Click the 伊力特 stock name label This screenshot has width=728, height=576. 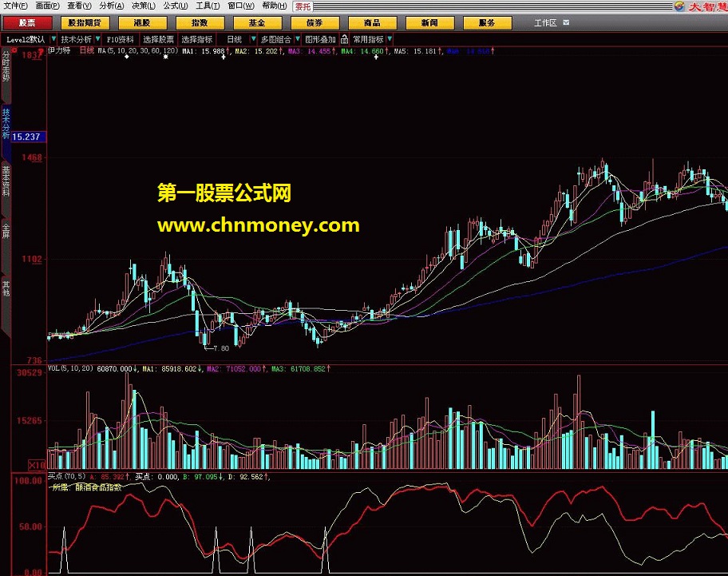point(59,50)
